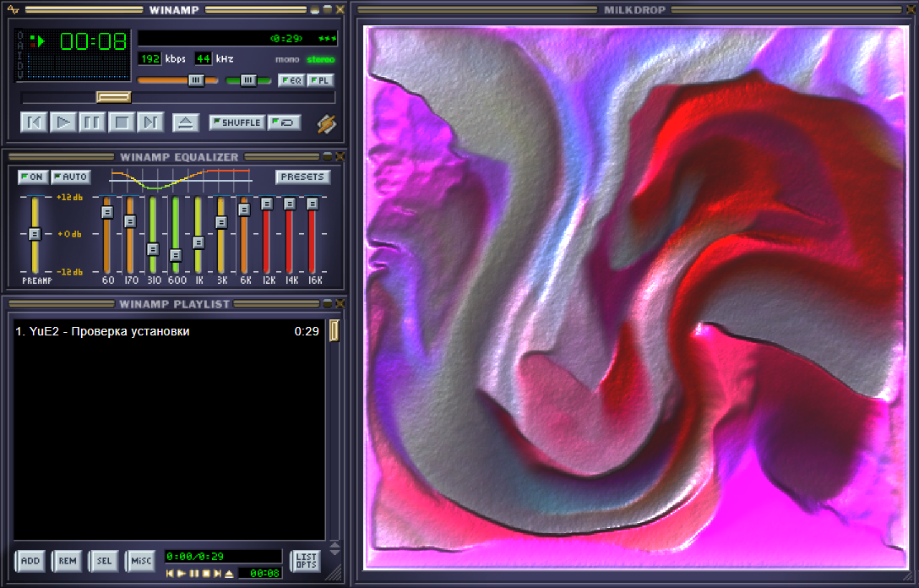Click the 1K equalizer band knob
The width and height of the screenshot is (919, 588).
tap(198, 242)
